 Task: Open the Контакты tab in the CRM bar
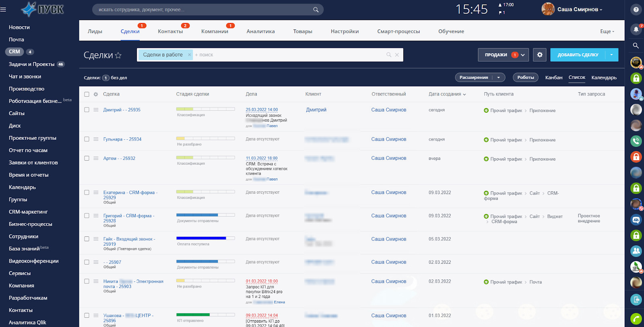coord(170,31)
